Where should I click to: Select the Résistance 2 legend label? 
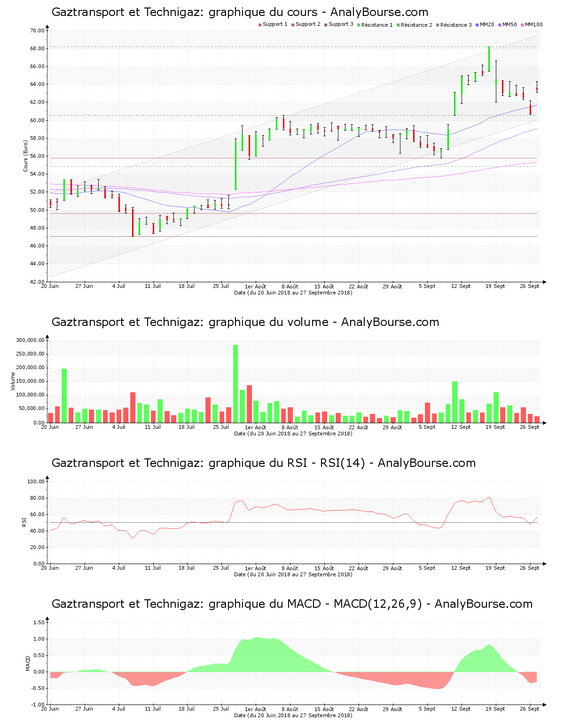tap(416, 25)
